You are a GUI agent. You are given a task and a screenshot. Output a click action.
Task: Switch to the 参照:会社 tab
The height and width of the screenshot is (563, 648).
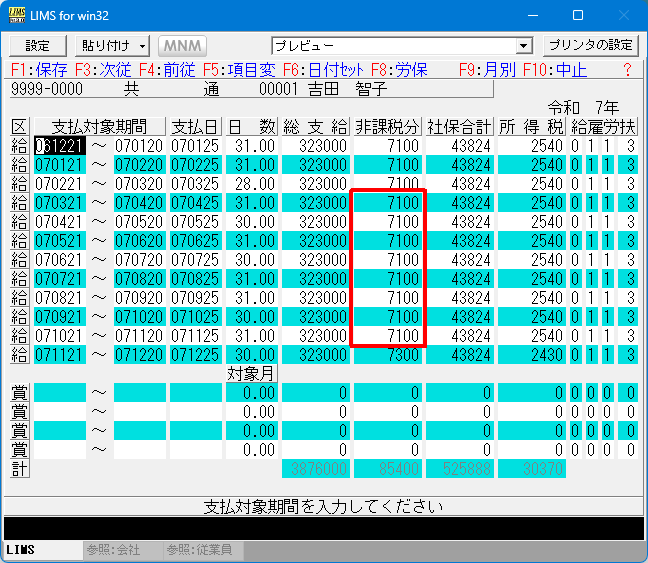113,551
